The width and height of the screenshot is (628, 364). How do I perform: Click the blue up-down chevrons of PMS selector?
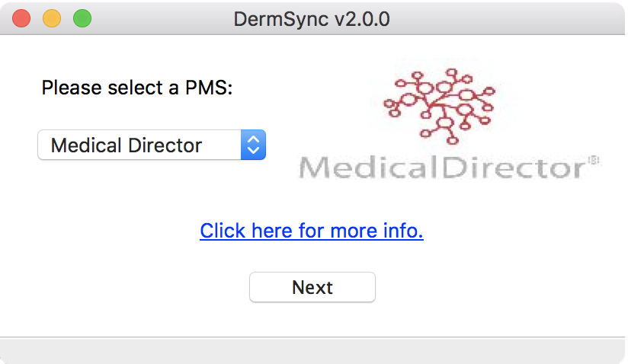(253, 145)
